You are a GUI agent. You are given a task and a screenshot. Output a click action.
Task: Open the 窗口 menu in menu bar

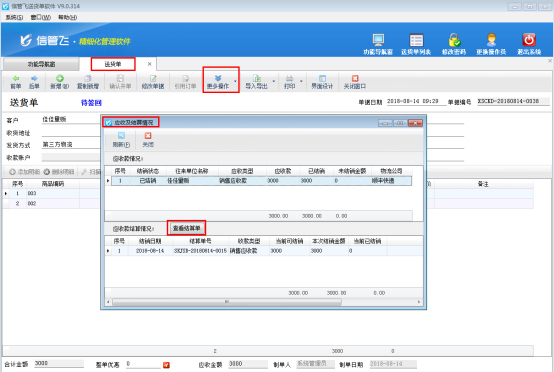pos(41,17)
